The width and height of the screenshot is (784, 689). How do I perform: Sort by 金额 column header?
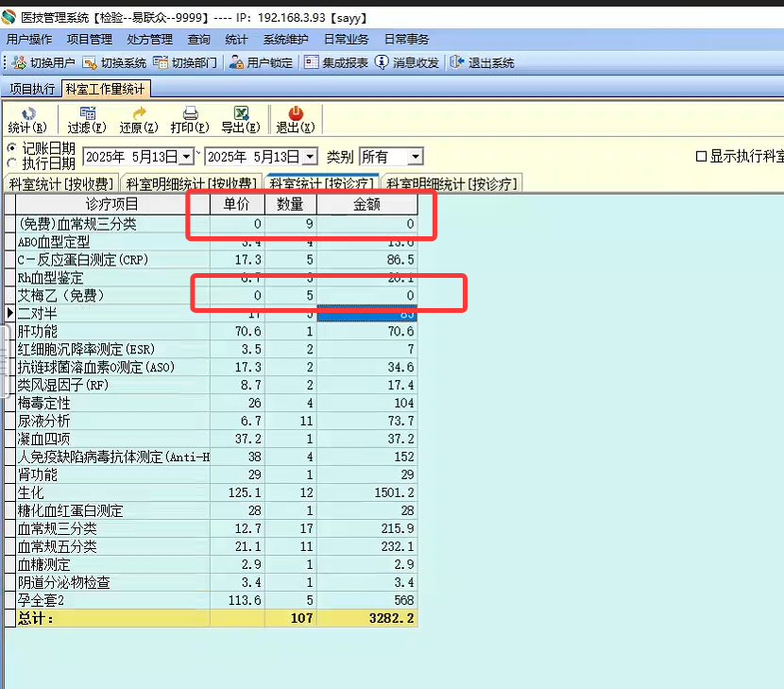point(367,204)
